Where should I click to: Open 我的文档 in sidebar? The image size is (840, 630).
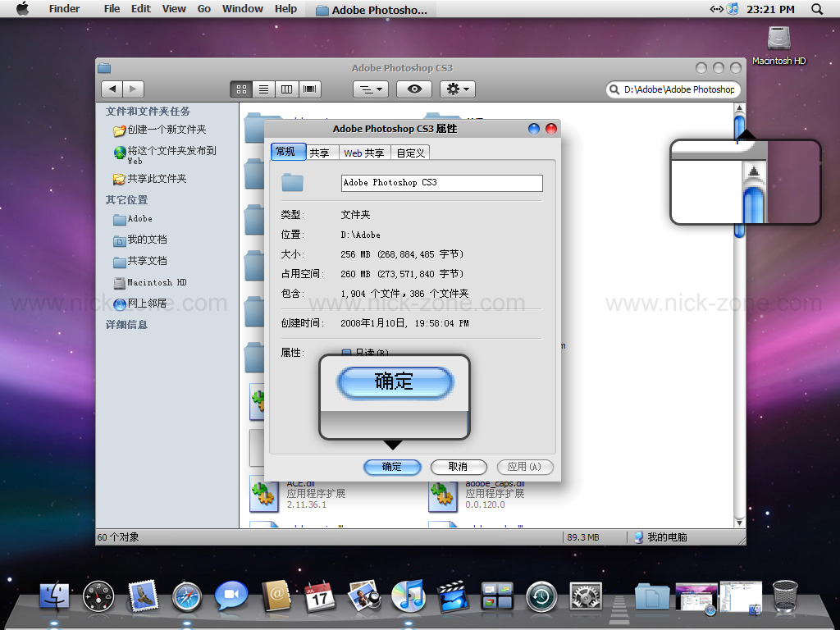point(140,240)
